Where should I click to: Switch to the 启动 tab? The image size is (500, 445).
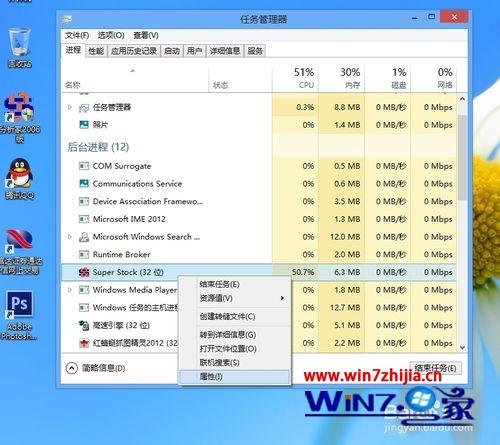pyautogui.click(x=172, y=51)
